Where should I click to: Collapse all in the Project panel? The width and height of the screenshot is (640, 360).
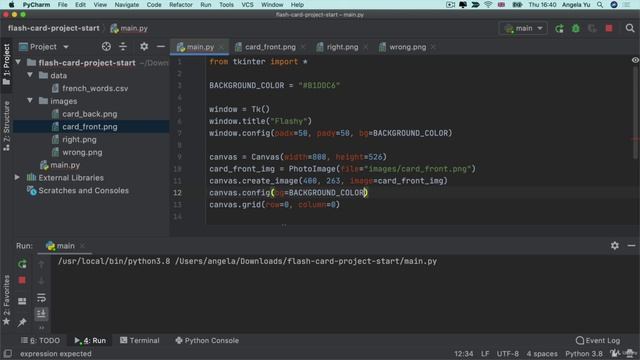(123, 47)
